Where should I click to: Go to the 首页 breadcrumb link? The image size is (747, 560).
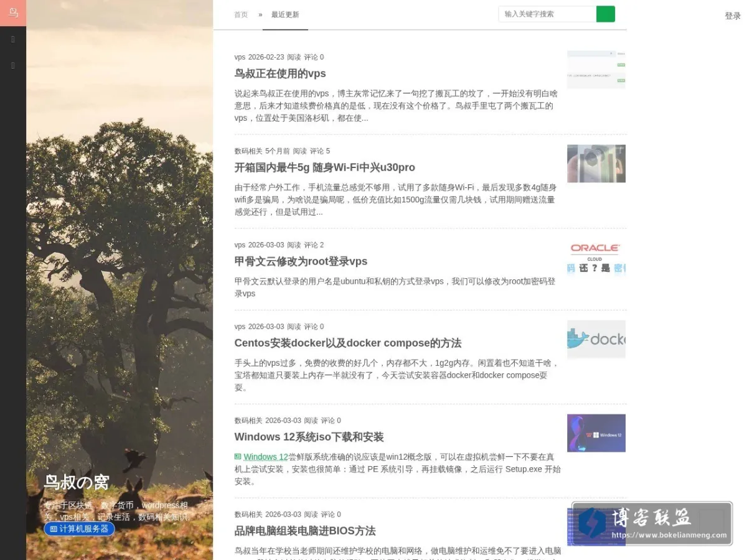(241, 15)
